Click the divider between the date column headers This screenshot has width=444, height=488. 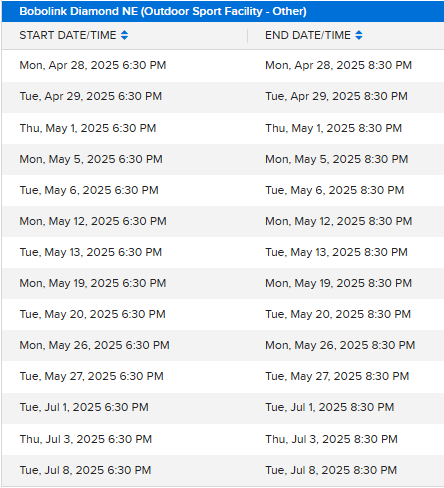247,36
